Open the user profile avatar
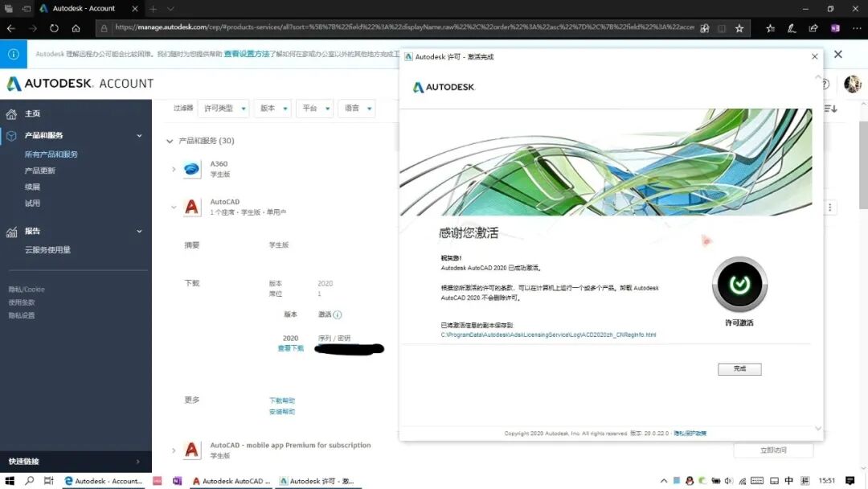Screen dimensions: 868x489 click(x=853, y=84)
